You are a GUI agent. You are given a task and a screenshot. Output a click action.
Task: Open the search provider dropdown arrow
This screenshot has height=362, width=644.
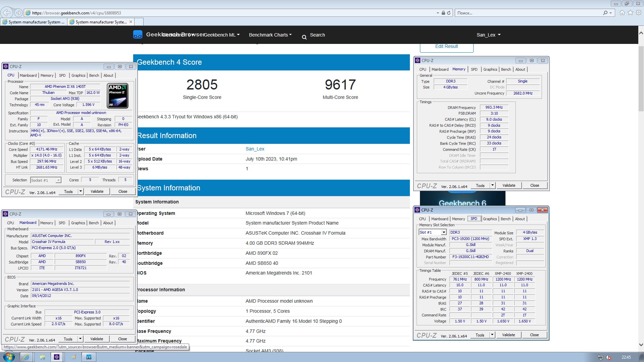coord(611,13)
